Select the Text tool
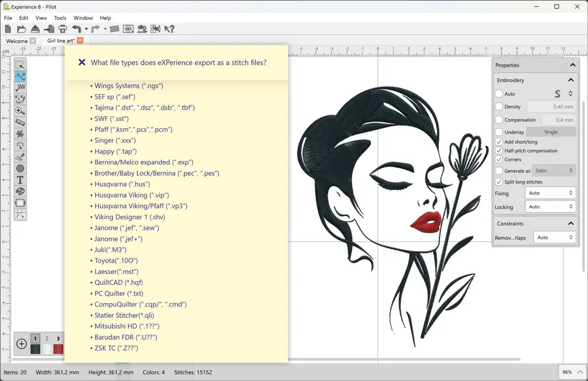 pos(20,180)
